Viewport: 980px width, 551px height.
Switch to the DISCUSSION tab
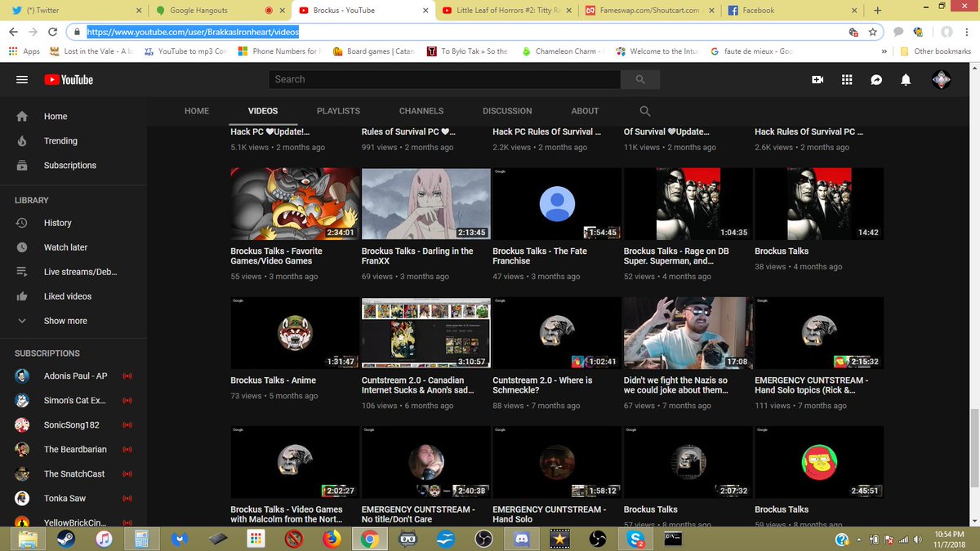(507, 111)
